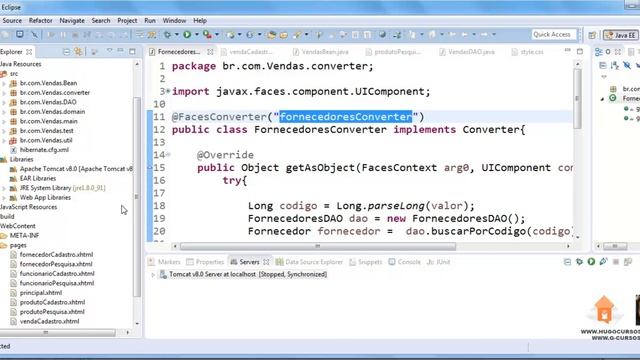Select the META-INF folder
The width and height of the screenshot is (640, 360).
click(x=24, y=236)
